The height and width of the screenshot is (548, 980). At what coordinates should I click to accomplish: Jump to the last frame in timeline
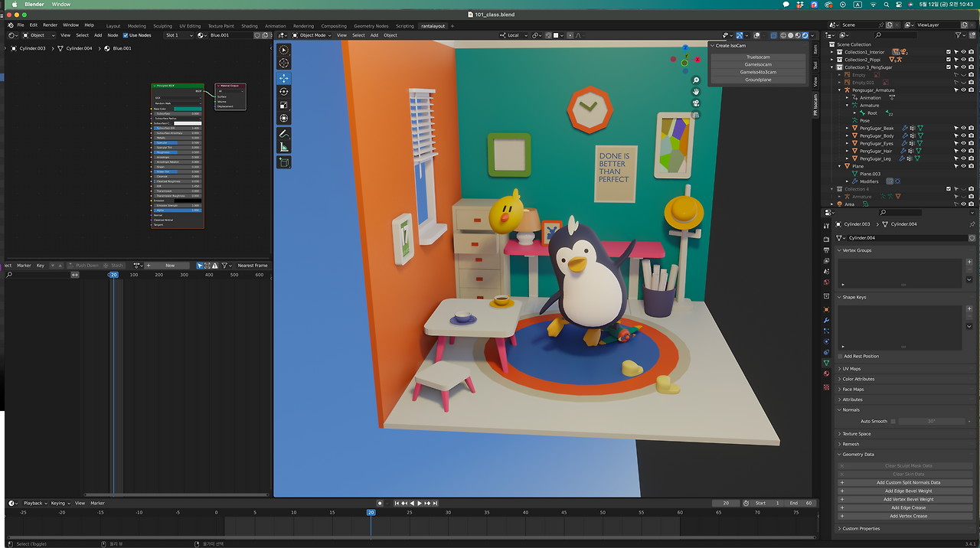[x=435, y=503]
